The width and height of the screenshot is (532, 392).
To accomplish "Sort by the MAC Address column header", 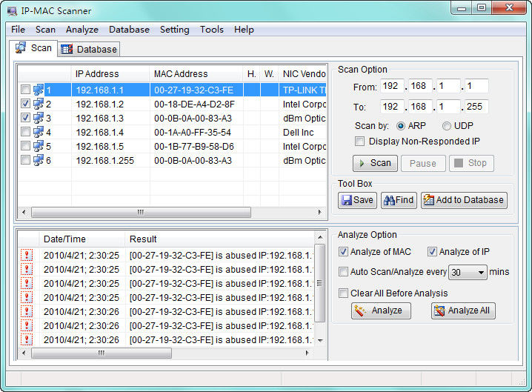I will click(181, 74).
